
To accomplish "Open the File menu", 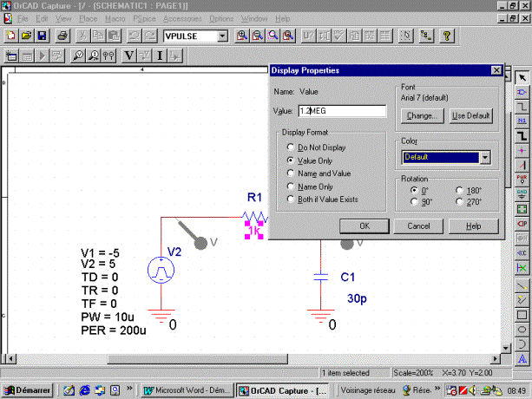I will click(x=23, y=18).
